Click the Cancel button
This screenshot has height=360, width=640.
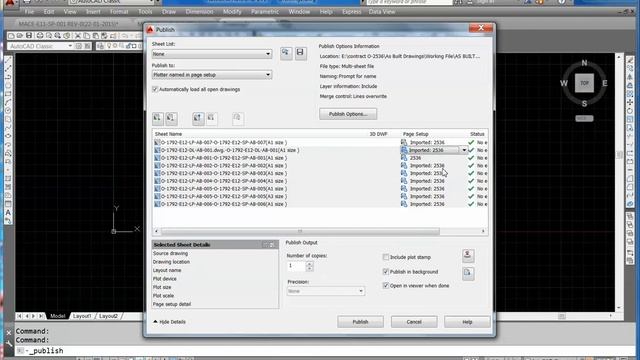414,322
